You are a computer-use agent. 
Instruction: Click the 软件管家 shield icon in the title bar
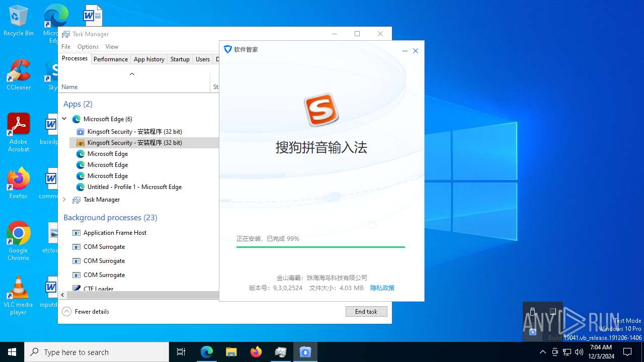(227, 49)
